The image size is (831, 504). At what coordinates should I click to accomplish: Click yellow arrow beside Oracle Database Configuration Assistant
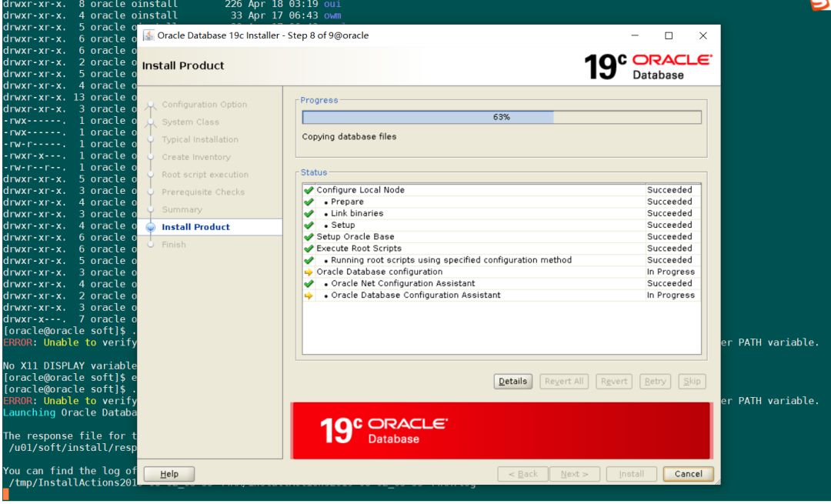(309, 295)
